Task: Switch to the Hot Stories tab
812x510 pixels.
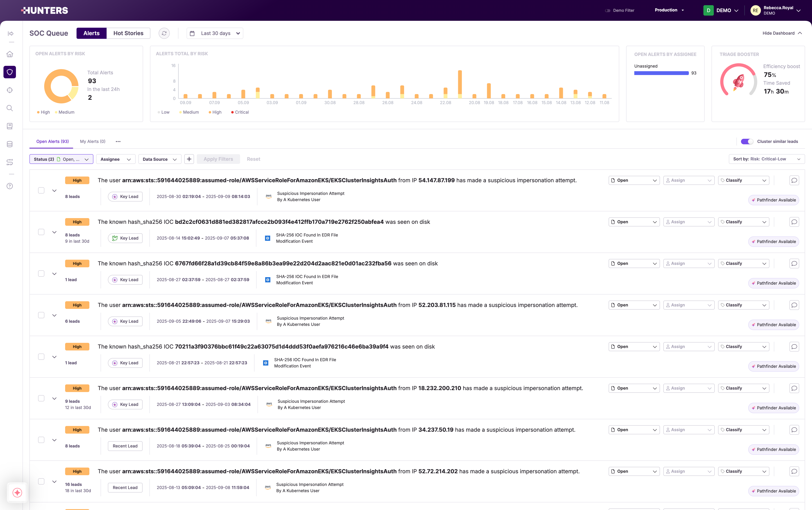Action: coord(128,33)
